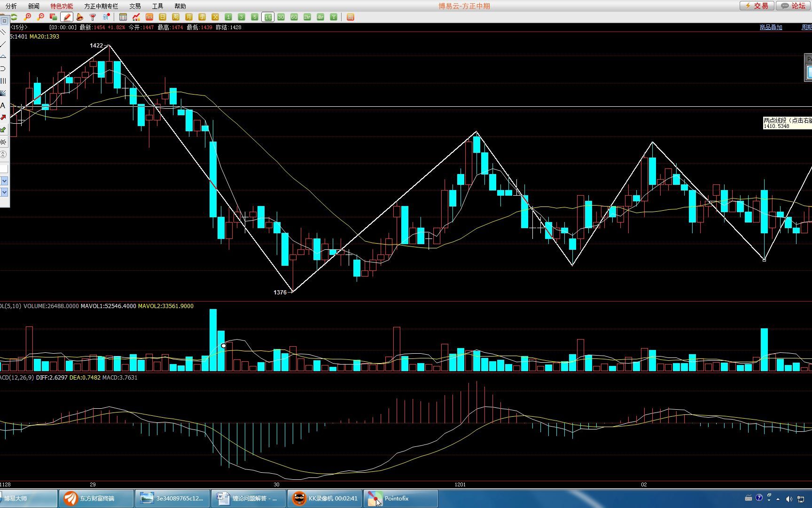The image size is (812, 508).
Task: Click the green refresh icon in toolbar
Action: tap(14, 17)
